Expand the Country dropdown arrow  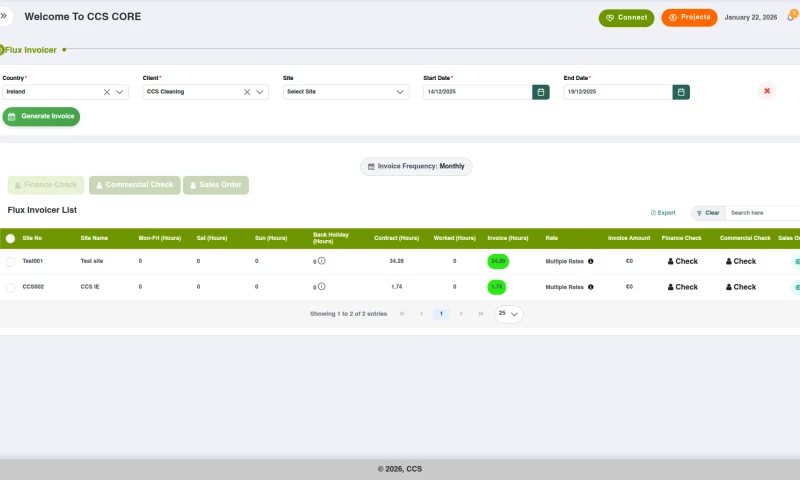coord(121,92)
